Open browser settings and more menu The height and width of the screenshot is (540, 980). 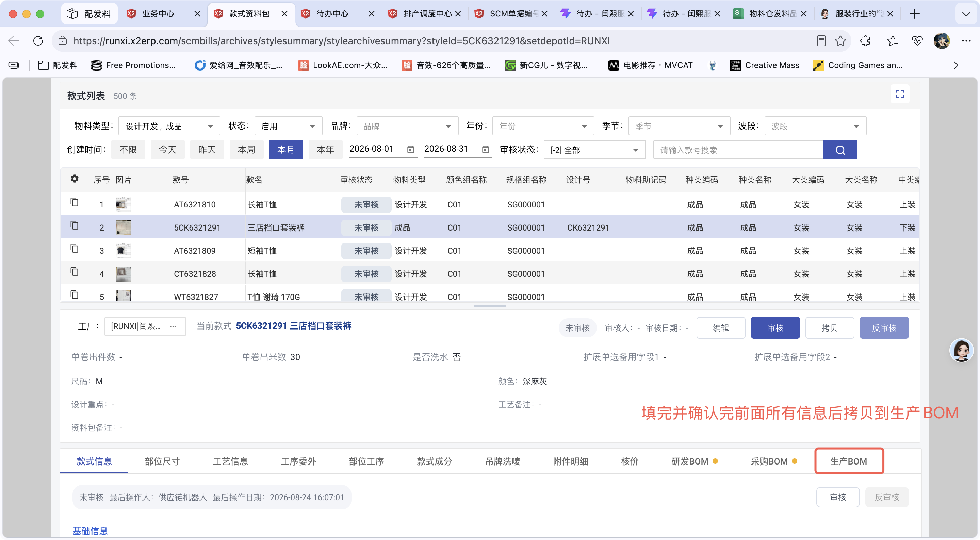coord(966,41)
